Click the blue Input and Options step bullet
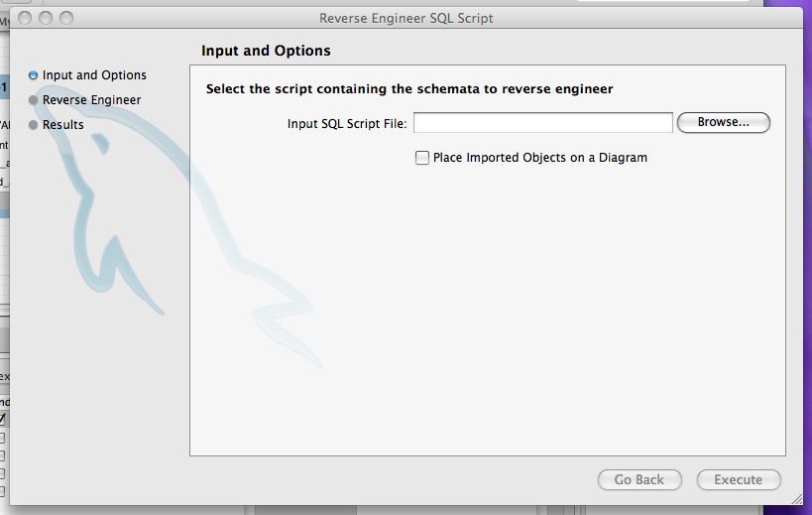Screen dimensions: 812x515 (x=34, y=75)
